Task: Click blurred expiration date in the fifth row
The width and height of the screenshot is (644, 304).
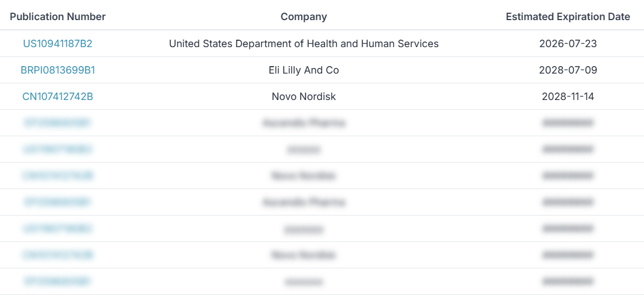Action: (x=568, y=149)
